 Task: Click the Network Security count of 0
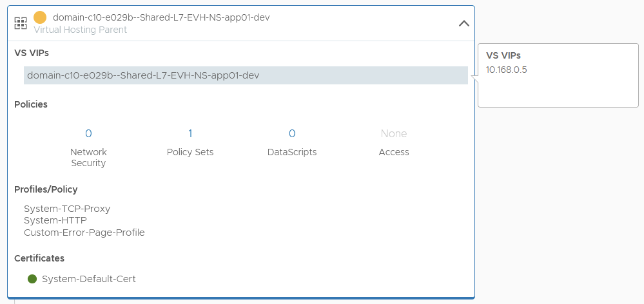tap(88, 133)
